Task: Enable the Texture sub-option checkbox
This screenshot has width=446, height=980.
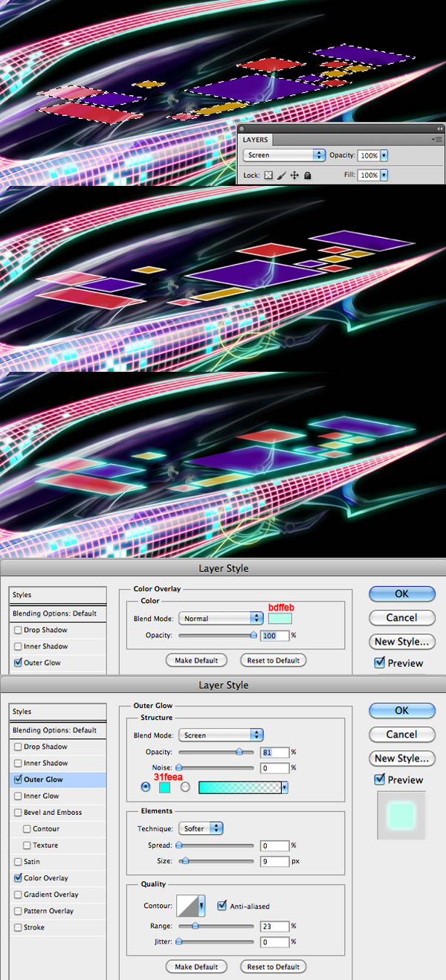Action: 27,845
